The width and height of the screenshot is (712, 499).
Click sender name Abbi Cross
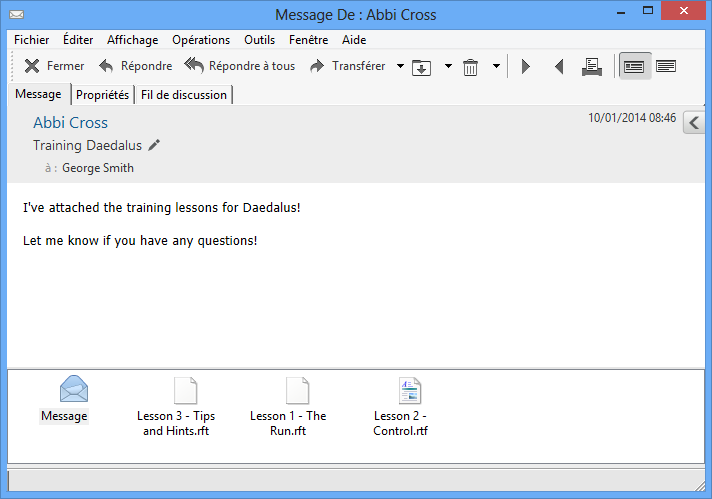tap(70, 123)
